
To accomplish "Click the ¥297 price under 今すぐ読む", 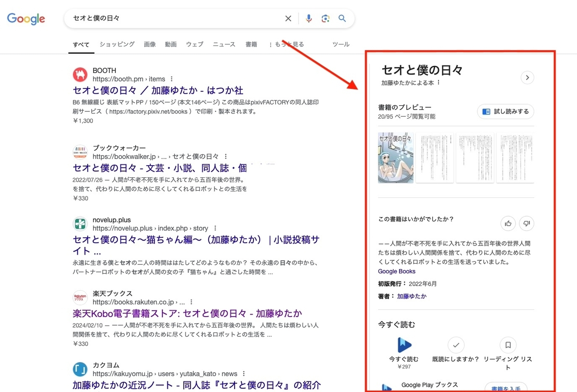I will [404, 367].
